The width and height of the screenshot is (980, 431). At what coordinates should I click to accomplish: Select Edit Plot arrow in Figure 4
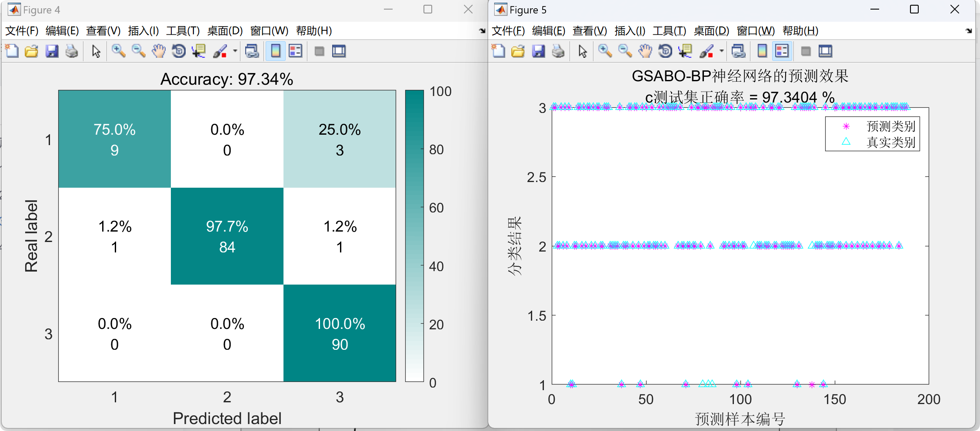96,51
